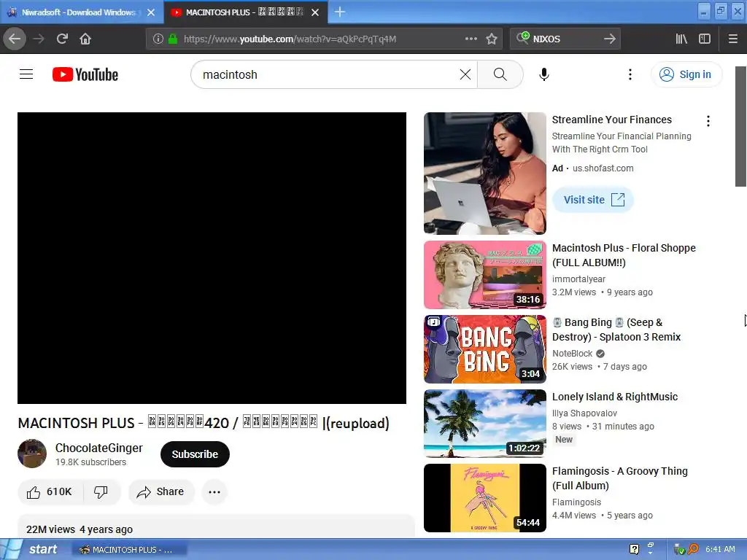The width and height of the screenshot is (747, 560).
Task: Open the NoteBlock channel name
Action: tap(572, 354)
